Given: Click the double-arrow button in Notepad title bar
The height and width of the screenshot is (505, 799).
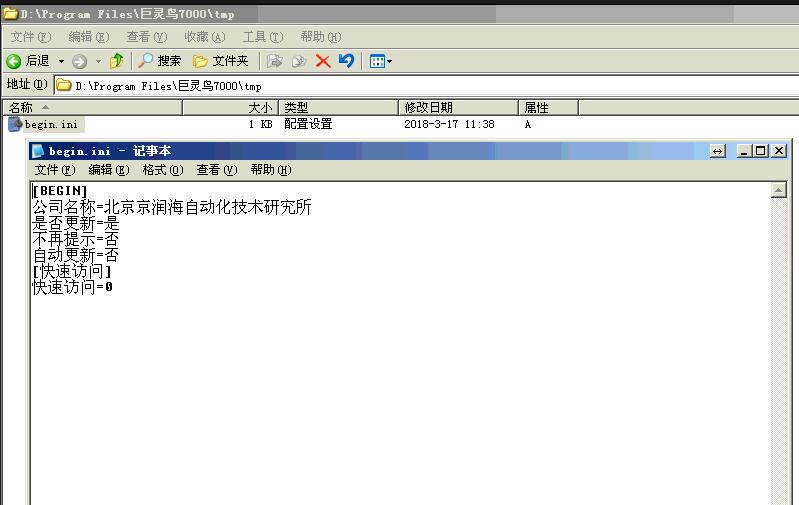Looking at the screenshot, I should click(x=717, y=151).
